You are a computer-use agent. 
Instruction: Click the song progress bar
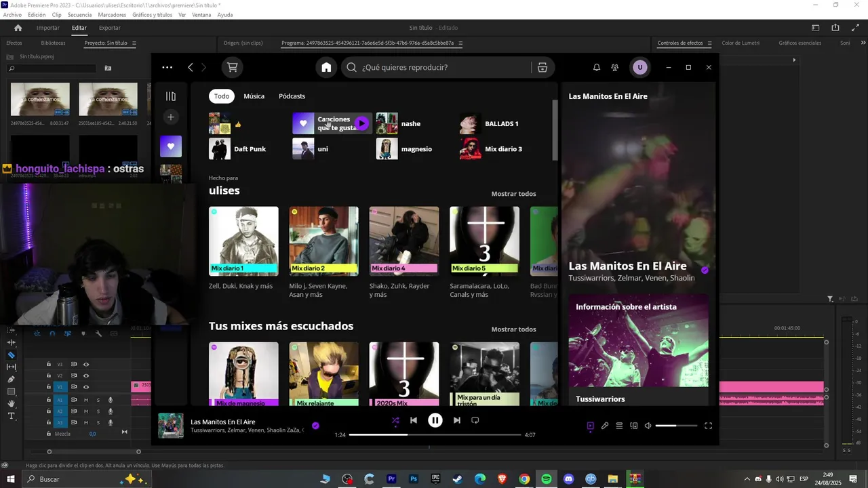click(435, 434)
